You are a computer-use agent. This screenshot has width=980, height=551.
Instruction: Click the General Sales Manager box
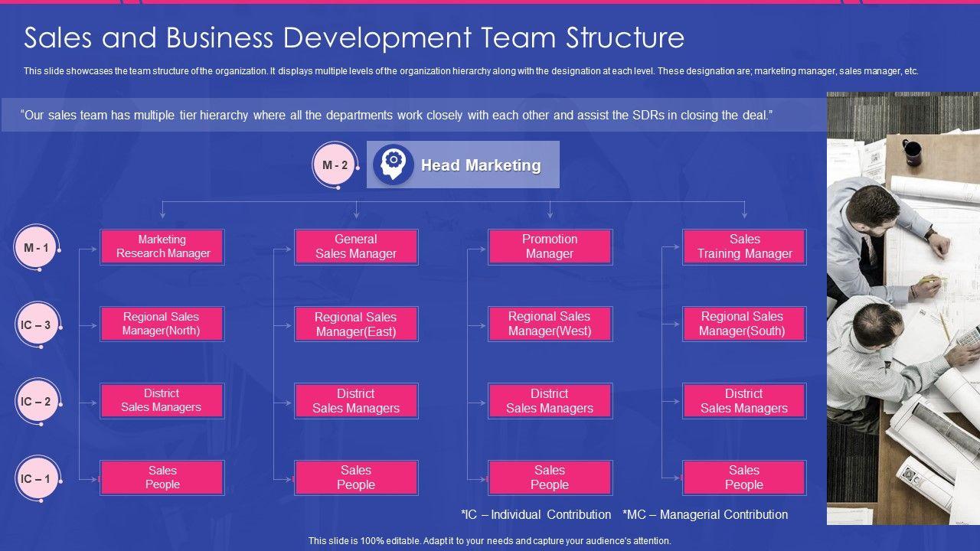(356, 246)
